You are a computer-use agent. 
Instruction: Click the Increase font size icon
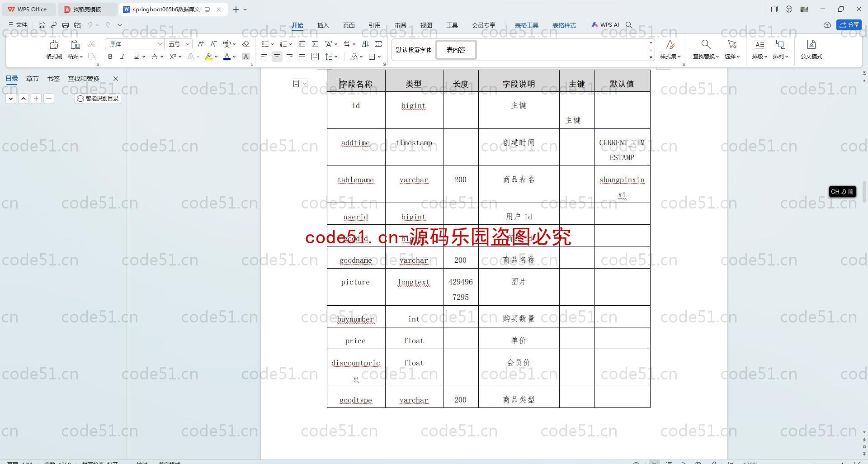tap(201, 44)
